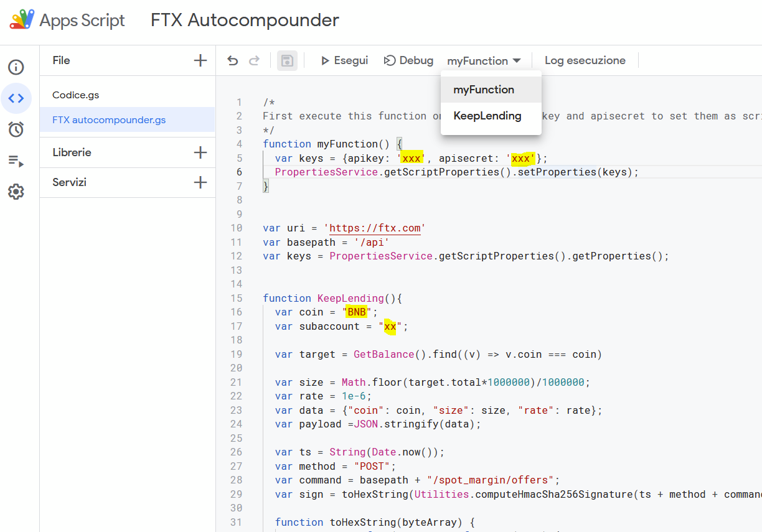Click myFunction in the function declaration
Screen dimensions: 762x532
[347, 144]
